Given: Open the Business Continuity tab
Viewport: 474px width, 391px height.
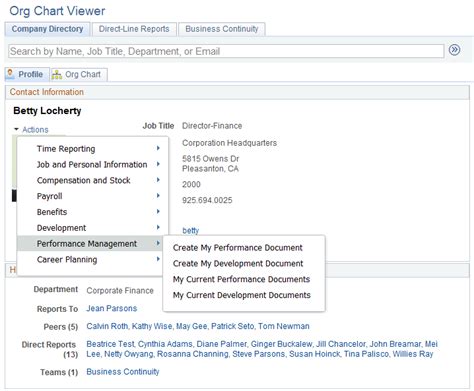Looking at the screenshot, I should click(x=222, y=29).
